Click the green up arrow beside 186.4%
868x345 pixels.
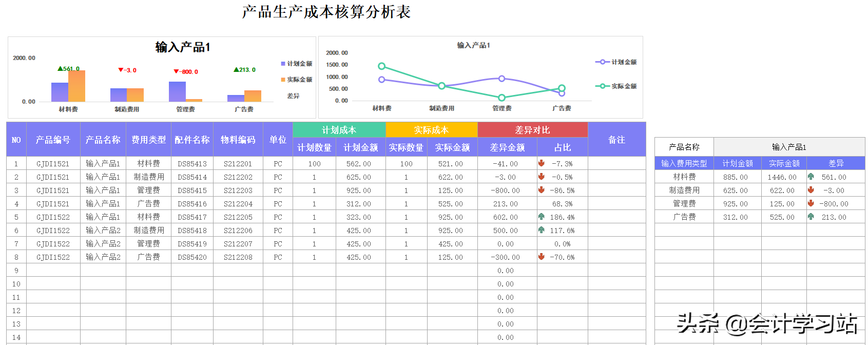[541, 217]
